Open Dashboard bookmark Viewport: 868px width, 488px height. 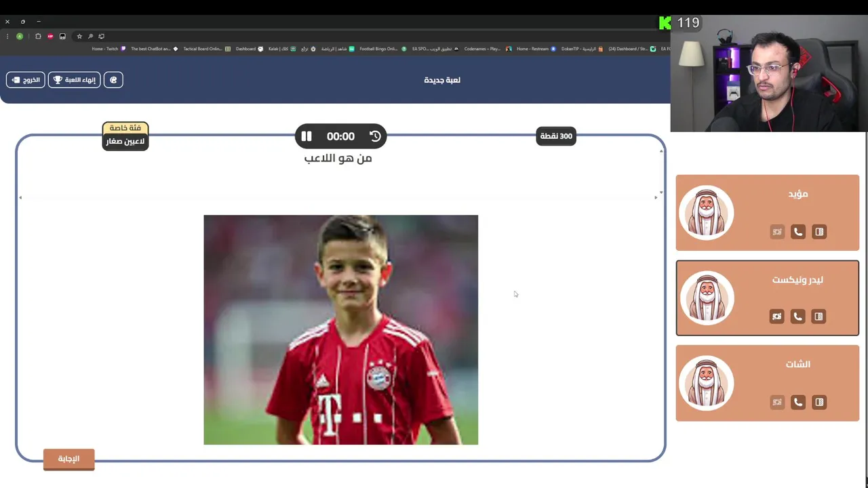(250, 49)
